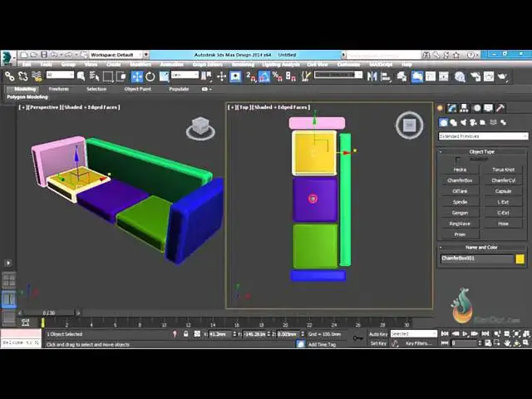Open the Hierarchy command panel tab

click(x=464, y=108)
